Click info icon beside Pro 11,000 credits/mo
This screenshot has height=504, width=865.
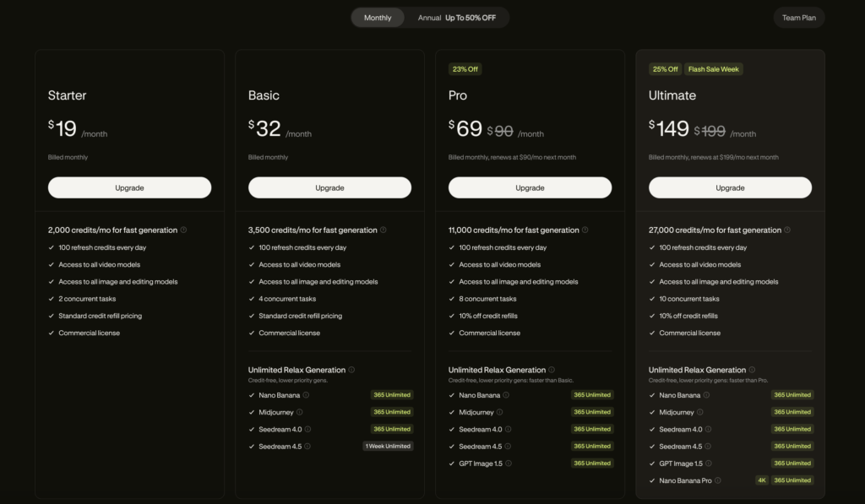pyautogui.click(x=585, y=230)
